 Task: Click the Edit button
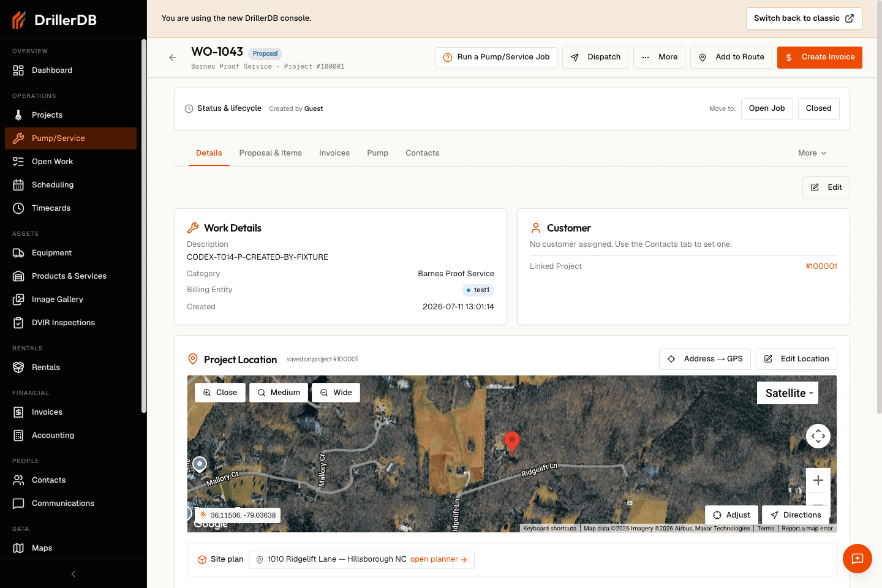(x=826, y=187)
